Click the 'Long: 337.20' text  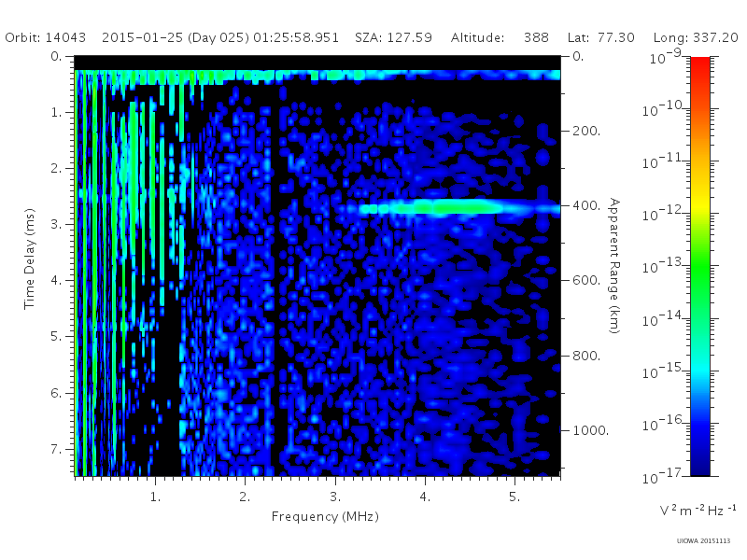click(x=696, y=37)
